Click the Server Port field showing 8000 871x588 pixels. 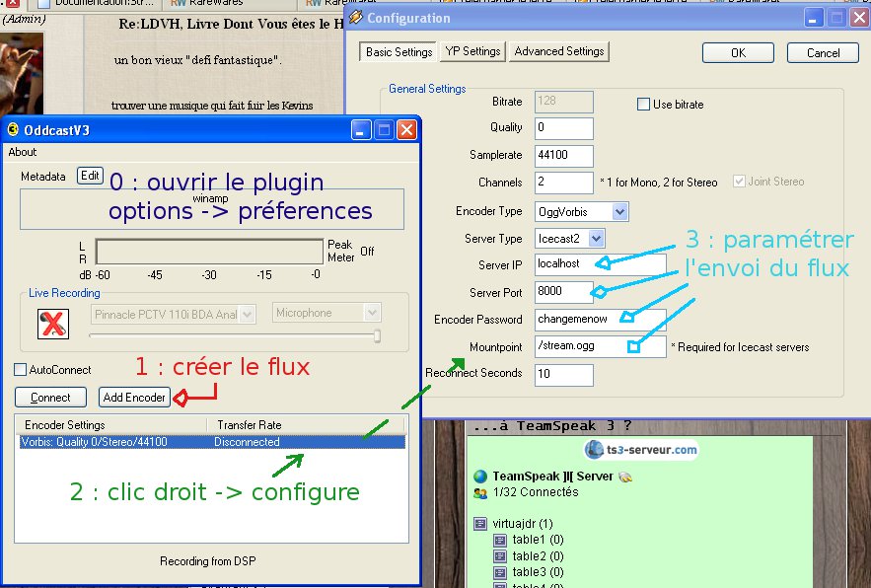564,292
